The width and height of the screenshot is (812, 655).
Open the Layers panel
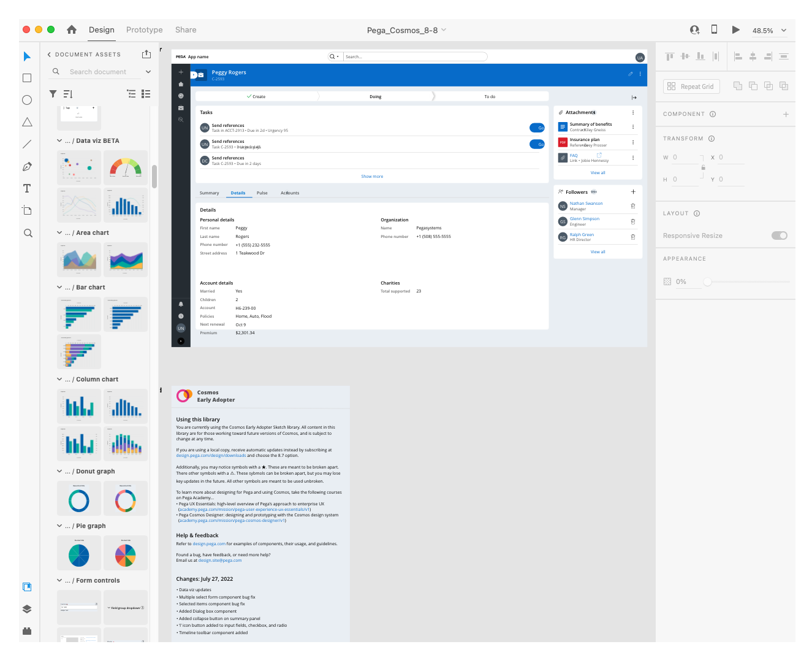coord(27,608)
